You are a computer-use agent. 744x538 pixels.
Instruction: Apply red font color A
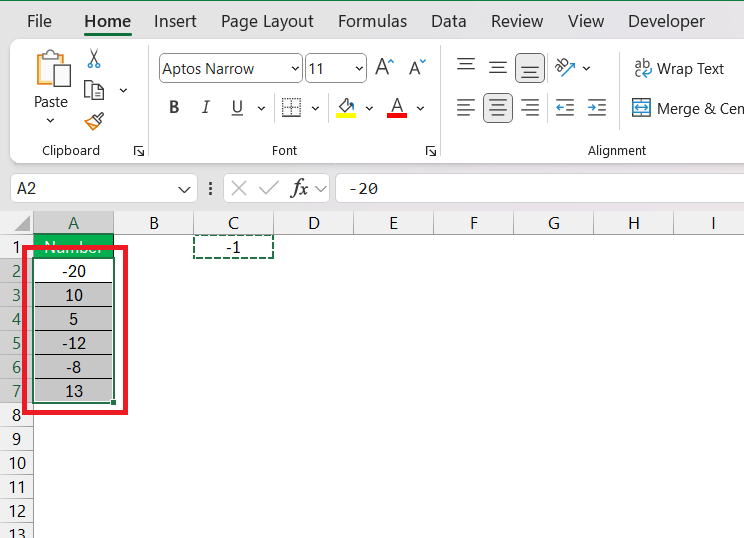coord(397,108)
